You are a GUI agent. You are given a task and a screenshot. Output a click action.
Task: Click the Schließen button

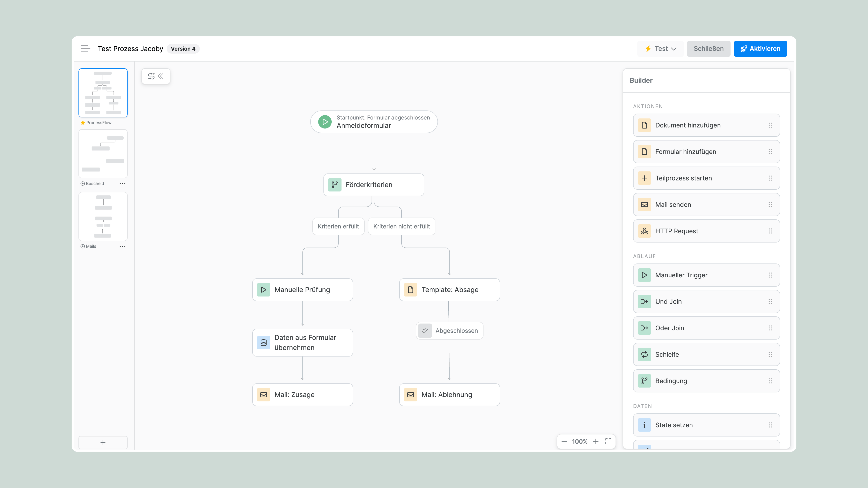[x=708, y=48]
